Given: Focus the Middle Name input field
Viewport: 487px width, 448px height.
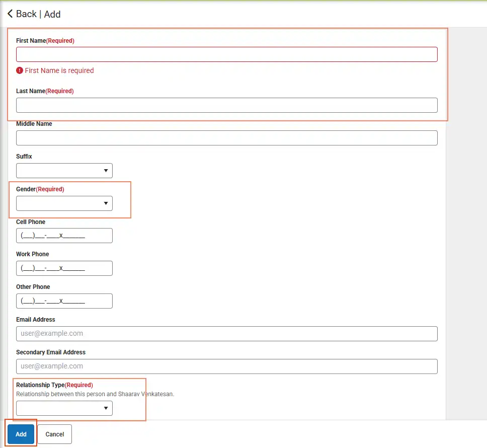Looking at the screenshot, I should [x=227, y=138].
